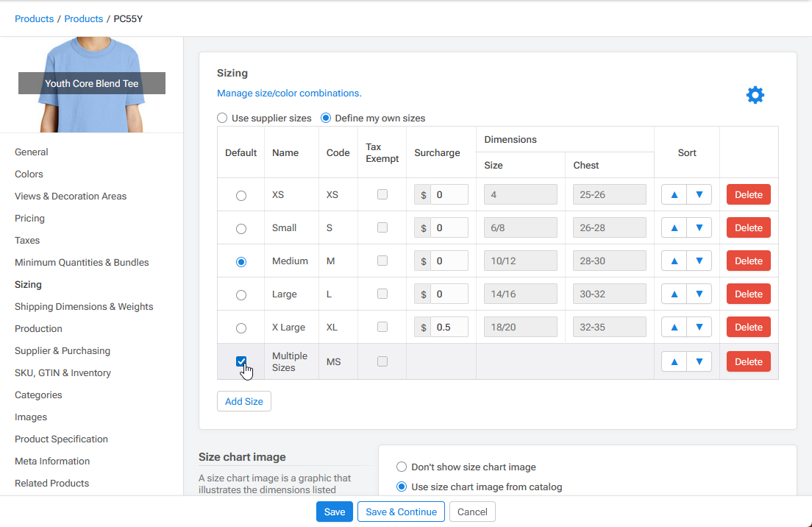Screen dimensions: 812x527
Task: Move X Large up with its sort arrow
Action: coord(674,326)
